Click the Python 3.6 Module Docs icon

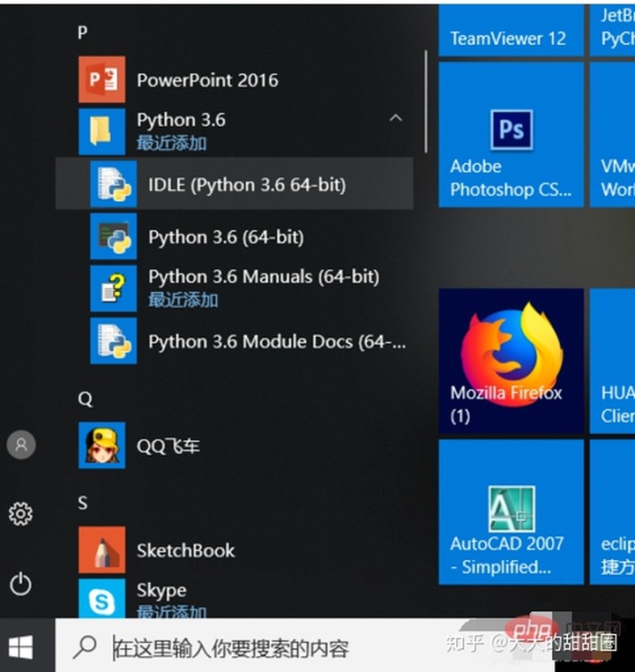point(114,340)
